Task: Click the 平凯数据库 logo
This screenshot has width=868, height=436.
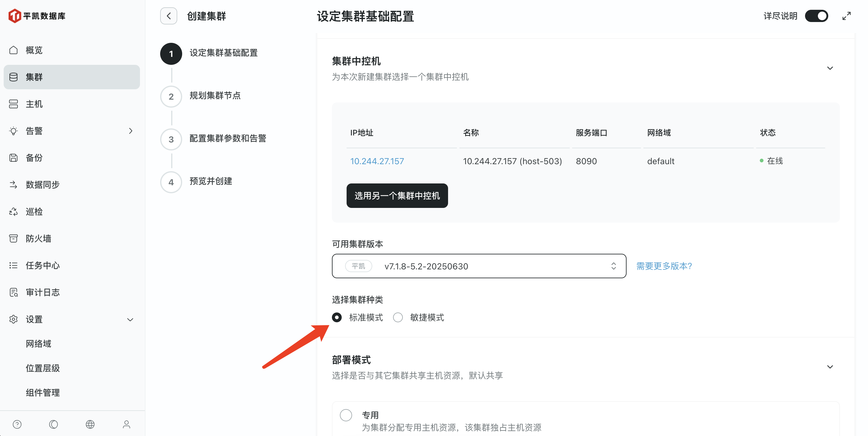Action: (37, 16)
